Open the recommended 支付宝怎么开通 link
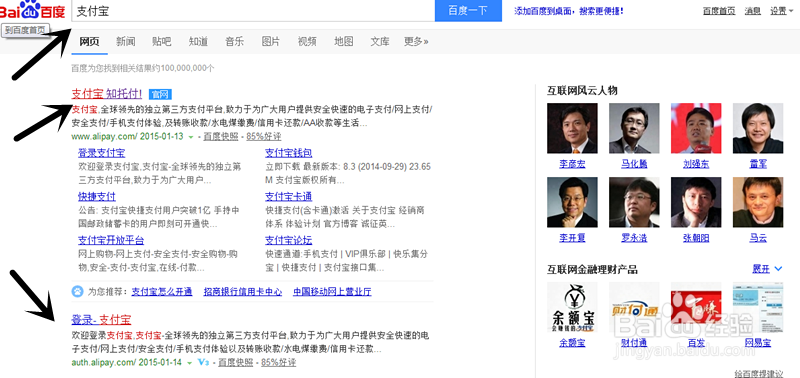 tap(162, 292)
